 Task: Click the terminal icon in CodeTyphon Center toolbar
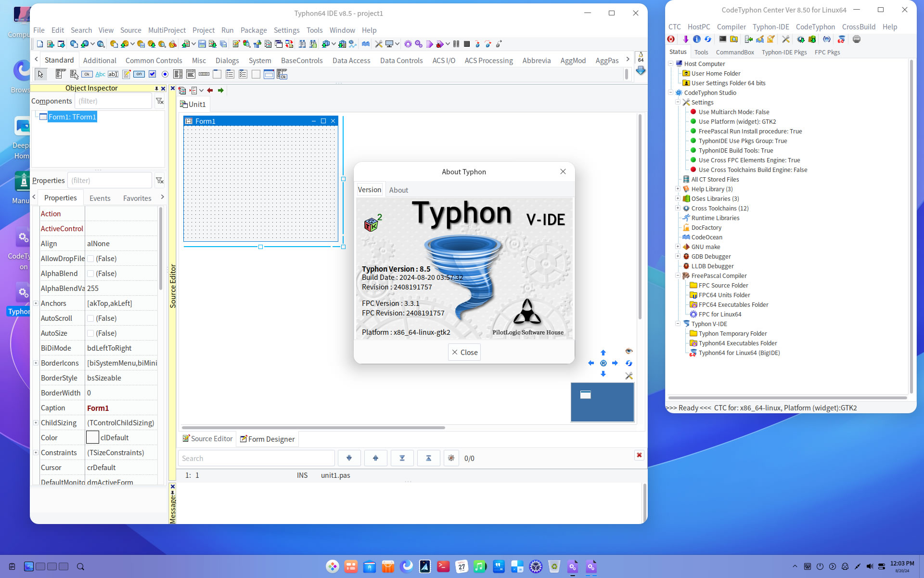[723, 39]
